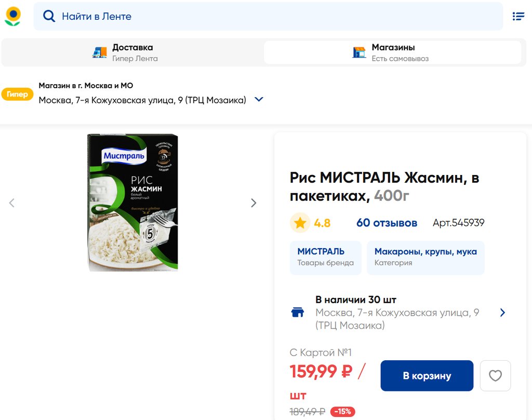Open МИСТРАЛЬ brand products

point(325,257)
